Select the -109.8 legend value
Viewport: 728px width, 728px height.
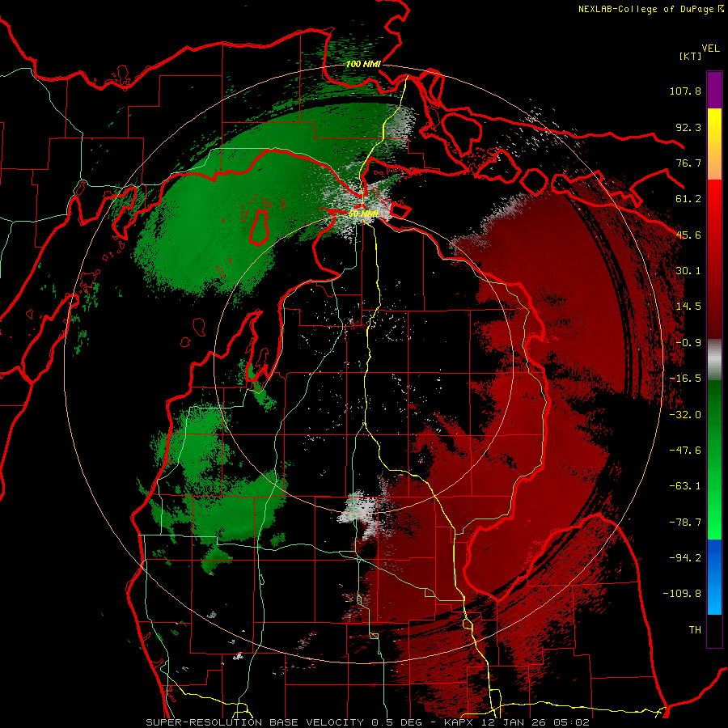[x=682, y=594]
